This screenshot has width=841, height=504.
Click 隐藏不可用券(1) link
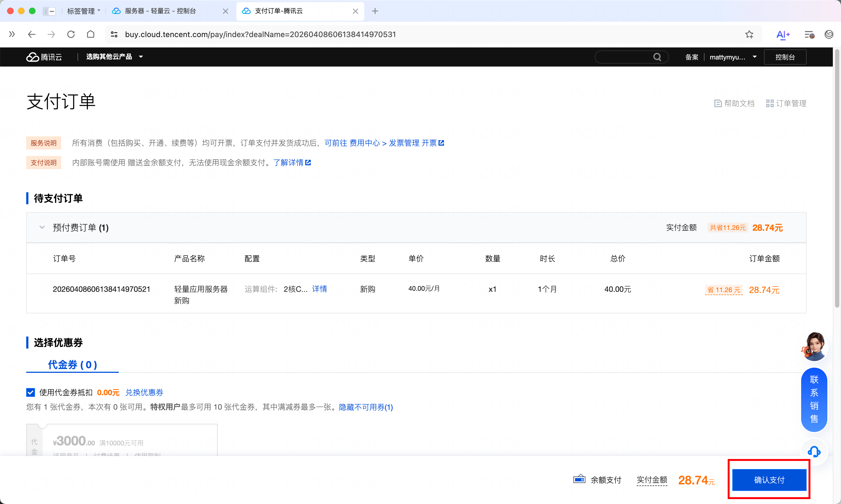click(366, 407)
